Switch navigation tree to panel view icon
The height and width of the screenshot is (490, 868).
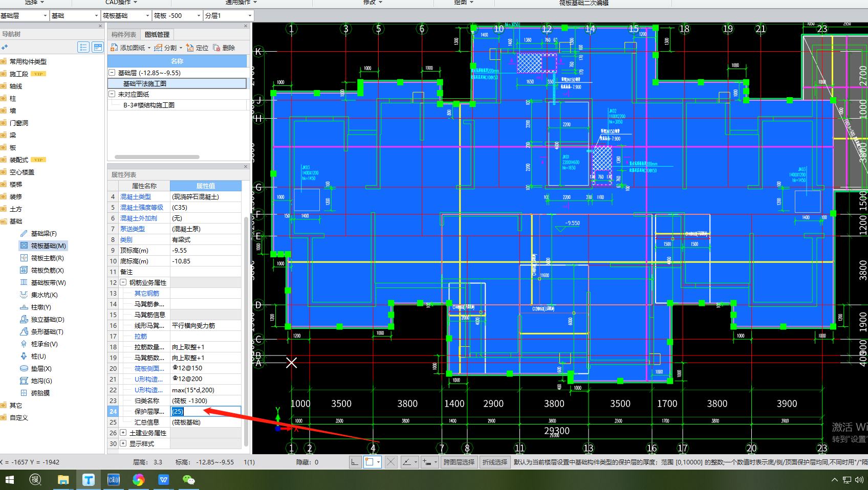coord(97,47)
